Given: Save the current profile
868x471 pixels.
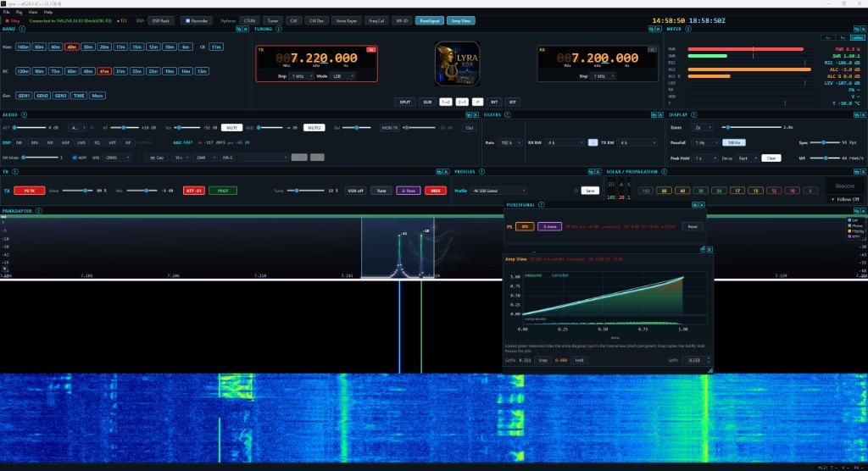Looking at the screenshot, I should point(590,191).
